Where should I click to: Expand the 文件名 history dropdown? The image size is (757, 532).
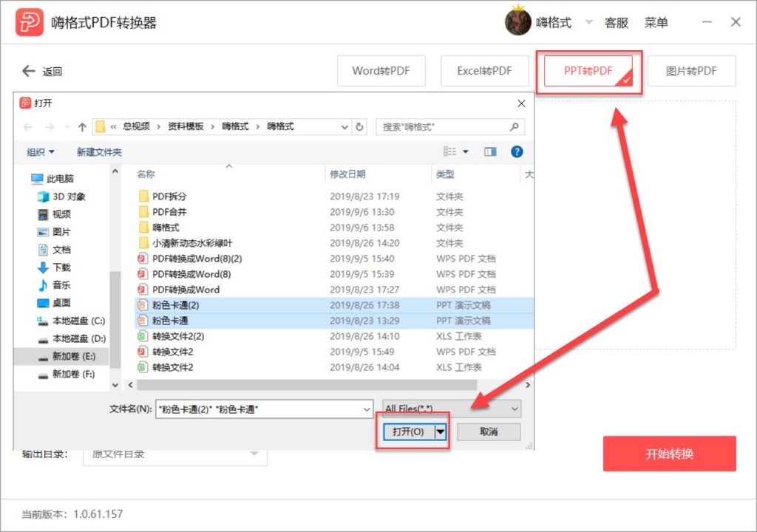pyautogui.click(x=367, y=409)
